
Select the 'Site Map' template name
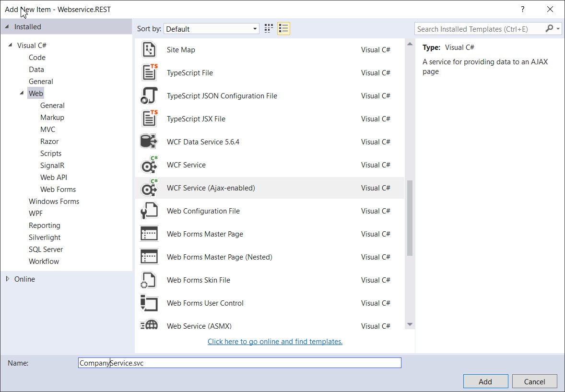[181, 50]
